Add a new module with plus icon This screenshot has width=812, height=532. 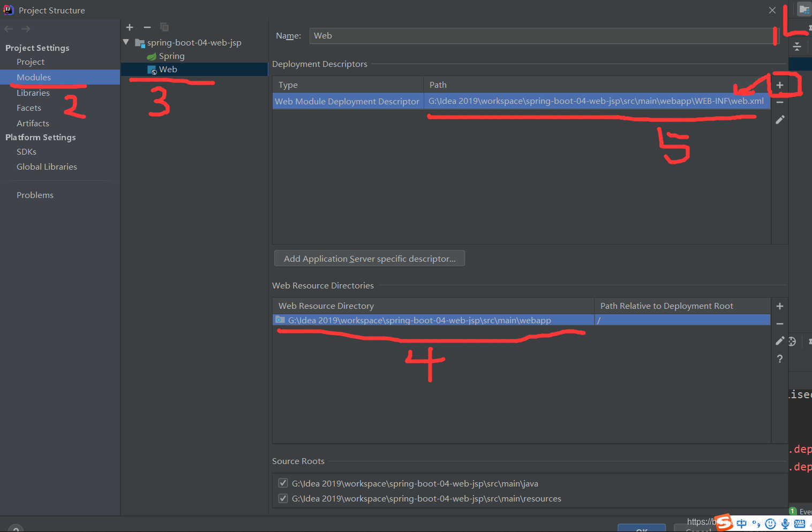(130, 27)
